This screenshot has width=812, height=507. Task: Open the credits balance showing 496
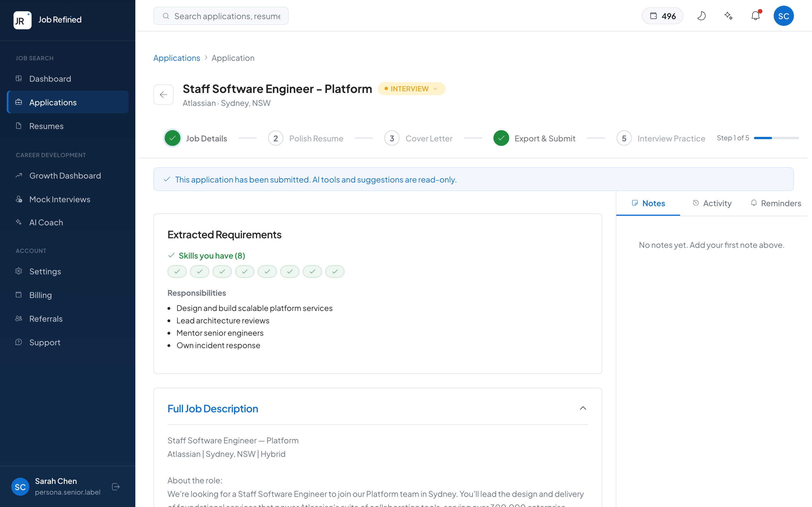pos(662,15)
